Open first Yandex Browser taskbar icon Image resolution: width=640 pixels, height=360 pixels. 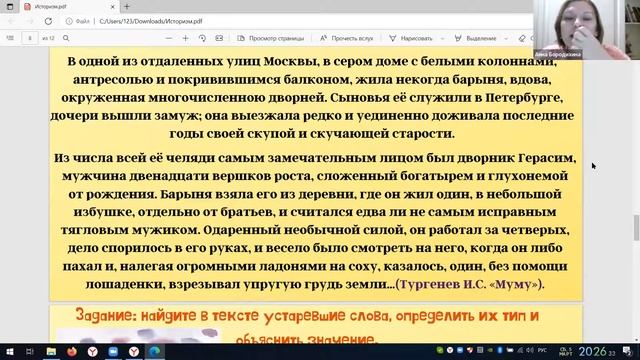(x=93, y=351)
